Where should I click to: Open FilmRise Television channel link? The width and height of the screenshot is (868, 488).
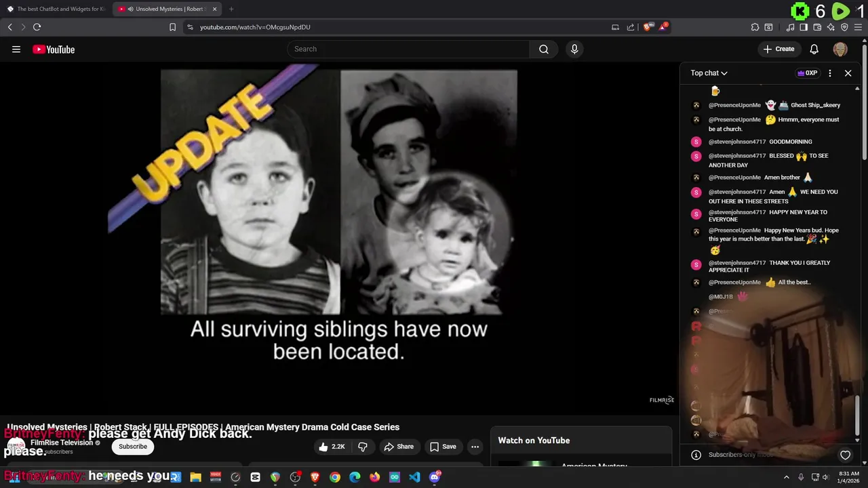(x=62, y=443)
